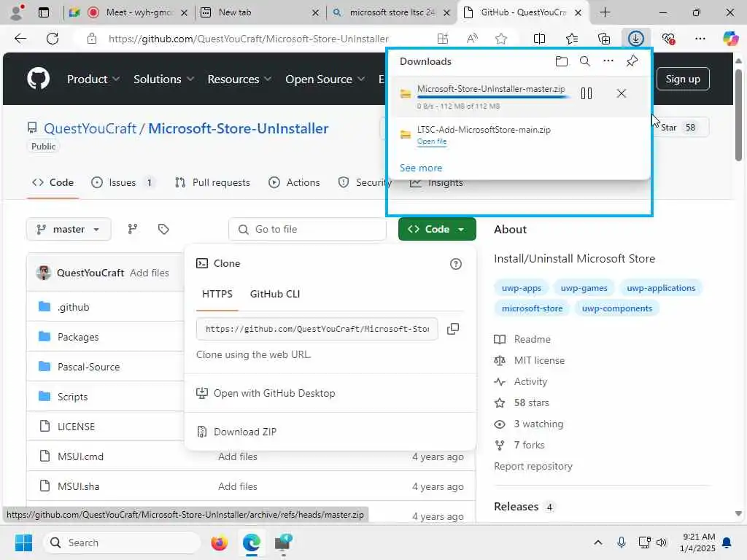This screenshot has width=747, height=560.
Task: Search downloads using the magnifier icon
Action: tap(584, 61)
